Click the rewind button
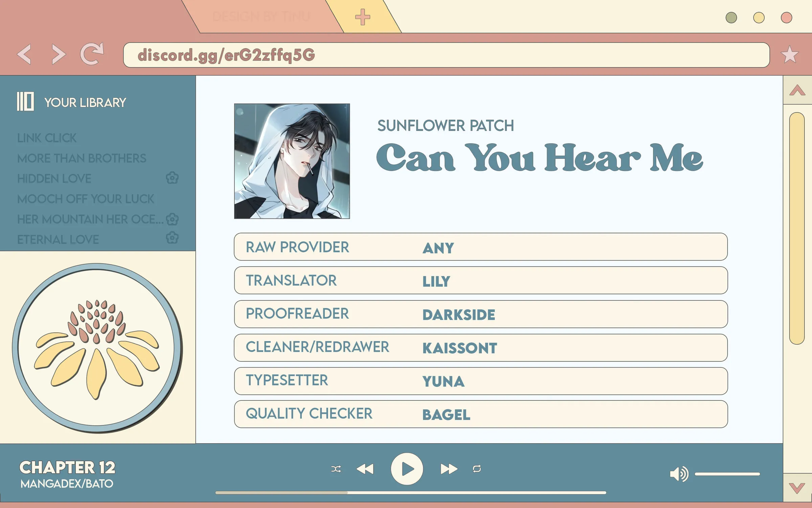812x508 pixels. (x=365, y=469)
